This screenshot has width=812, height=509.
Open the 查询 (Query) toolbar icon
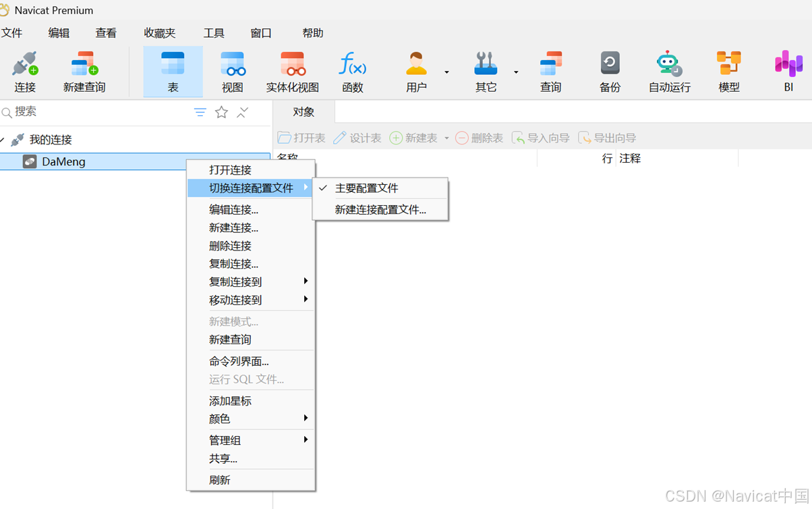[550, 72]
